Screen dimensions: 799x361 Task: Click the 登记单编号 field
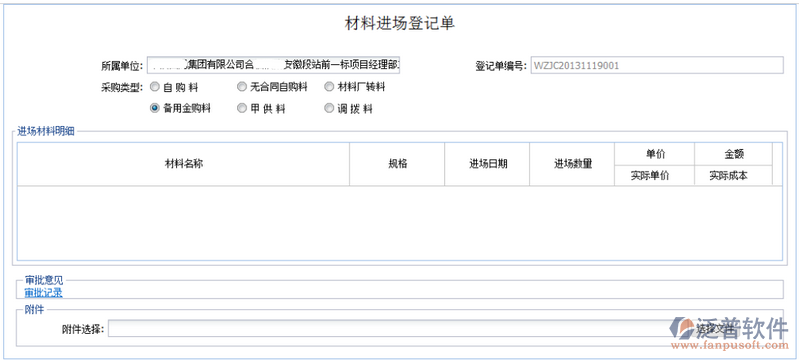tap(657, 65)
